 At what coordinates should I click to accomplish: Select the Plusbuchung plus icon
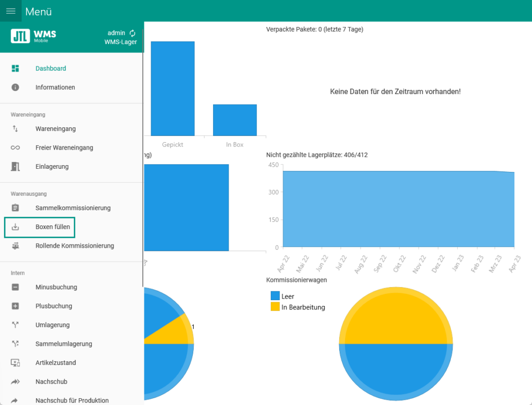click(x=16, y=306)
